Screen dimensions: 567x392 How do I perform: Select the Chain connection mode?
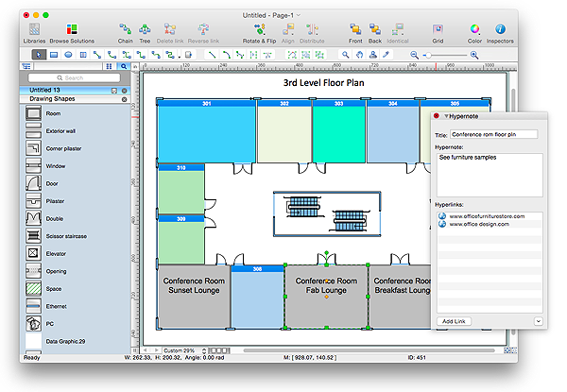coord(125,29)
